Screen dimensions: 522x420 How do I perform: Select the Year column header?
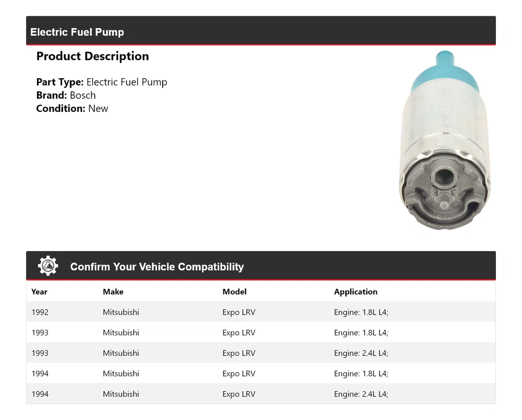[39, 292]
